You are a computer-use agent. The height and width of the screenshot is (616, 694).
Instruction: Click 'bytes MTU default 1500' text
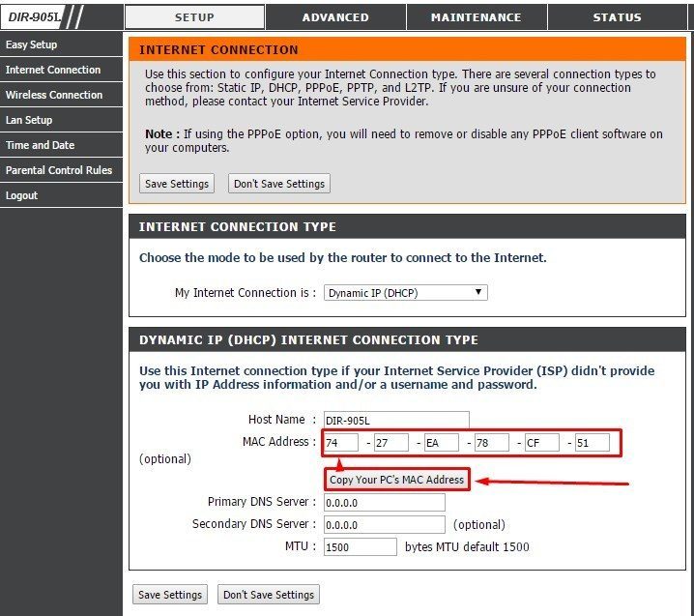(x=467, y=547)
